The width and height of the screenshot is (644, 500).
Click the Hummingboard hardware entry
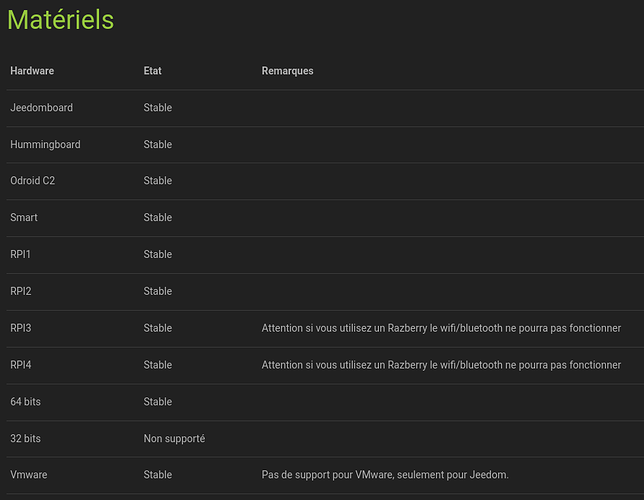[x=45, y=145]
